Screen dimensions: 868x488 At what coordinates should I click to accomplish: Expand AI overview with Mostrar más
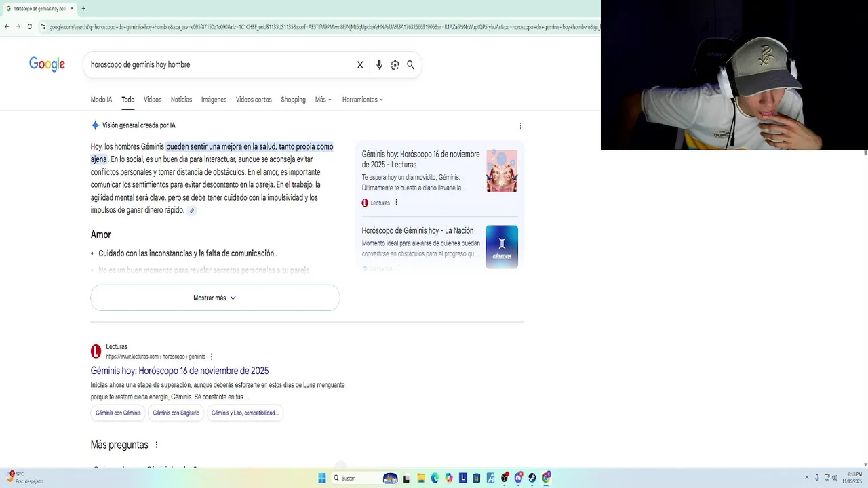[x=215, y=298]
